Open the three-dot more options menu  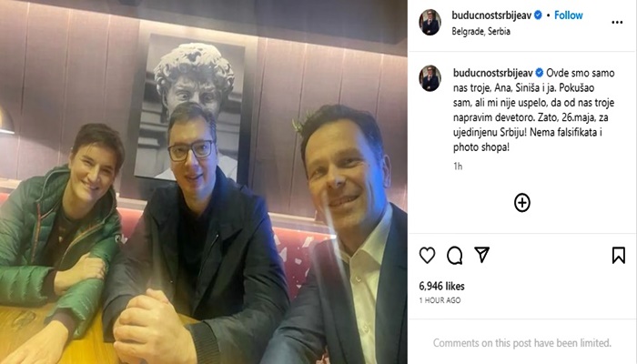(617, 23)
